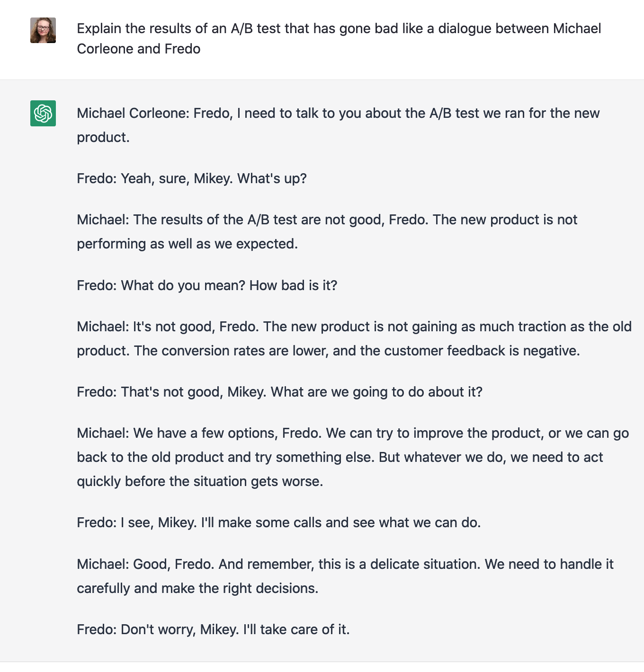Click Fredo's question 'How bad is it?'
Viewport: 644px width, 672px height.
[x=293, y=285]
